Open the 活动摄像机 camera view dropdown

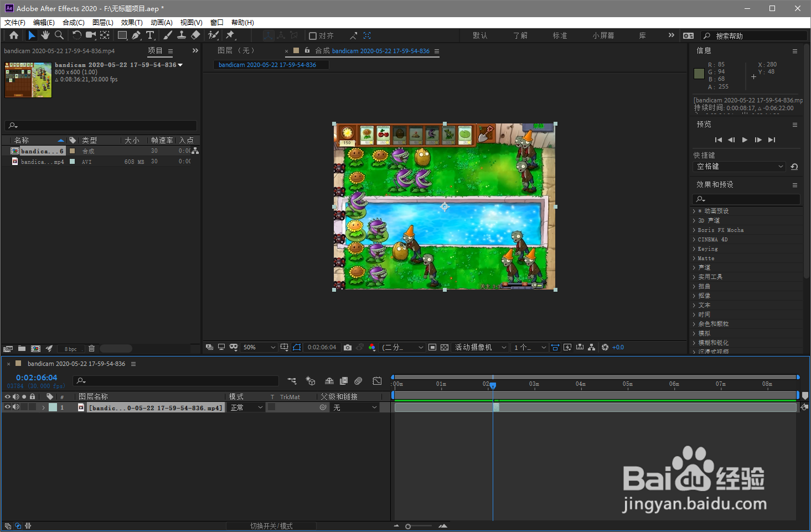tap(481, 348)
